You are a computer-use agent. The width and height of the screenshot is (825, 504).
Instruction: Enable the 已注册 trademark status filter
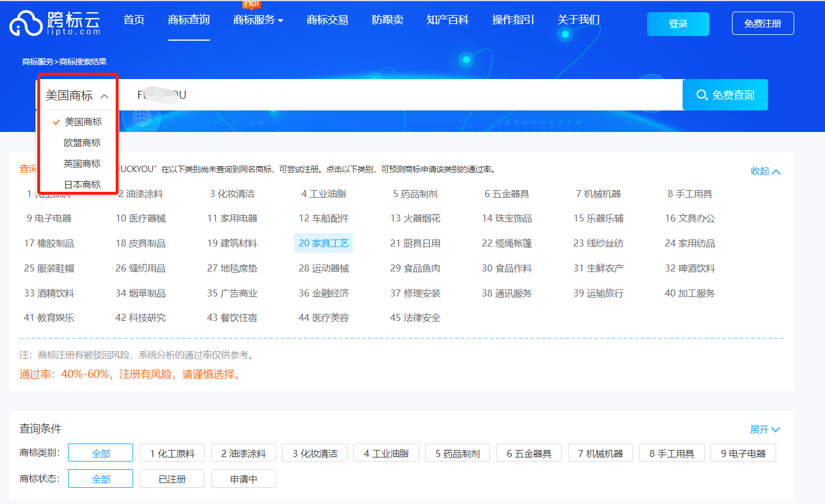[x=172, y=478]
